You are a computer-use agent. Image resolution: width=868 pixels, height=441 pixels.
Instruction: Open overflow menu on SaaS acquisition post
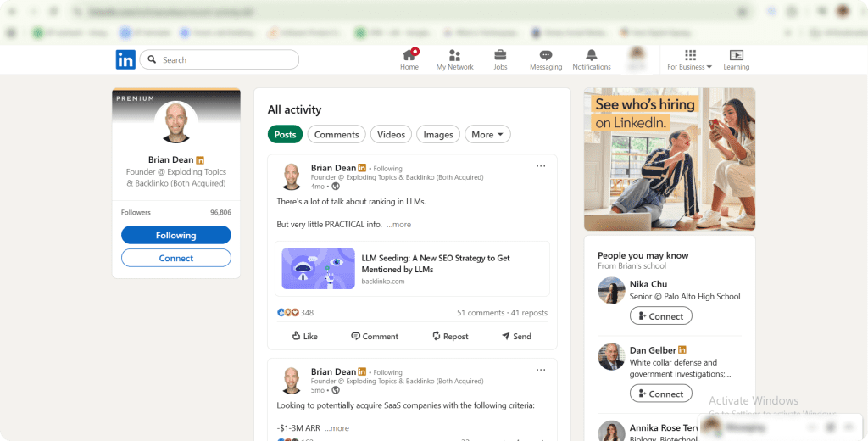coord(541,370)
